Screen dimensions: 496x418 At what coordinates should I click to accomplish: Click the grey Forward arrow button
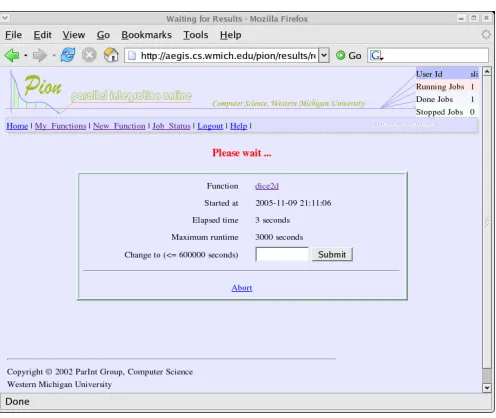40,55
